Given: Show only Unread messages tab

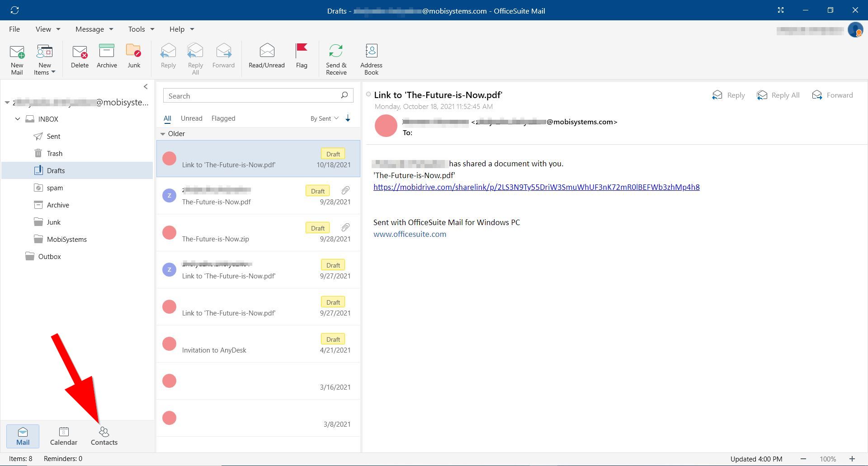Looking at the screenshot, I should tap(191, 118).
